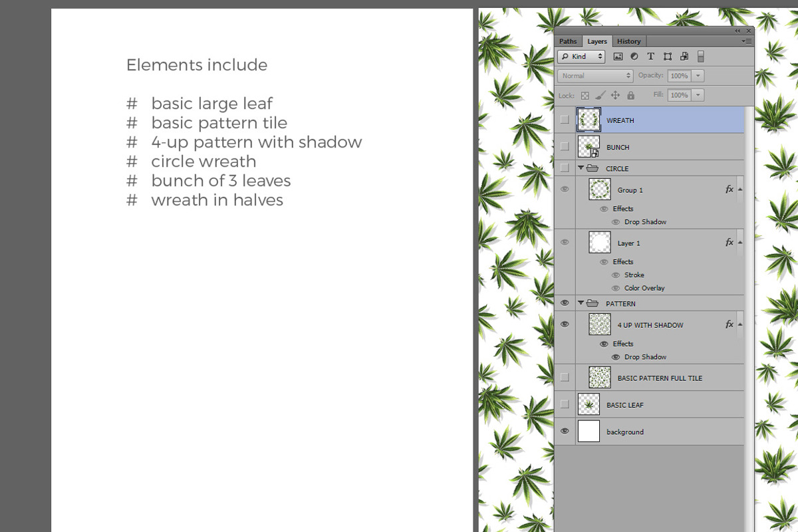Open the Fill slider dropdown arrow
The height and width of the screenshot is (532, 798).
point(698,95)
